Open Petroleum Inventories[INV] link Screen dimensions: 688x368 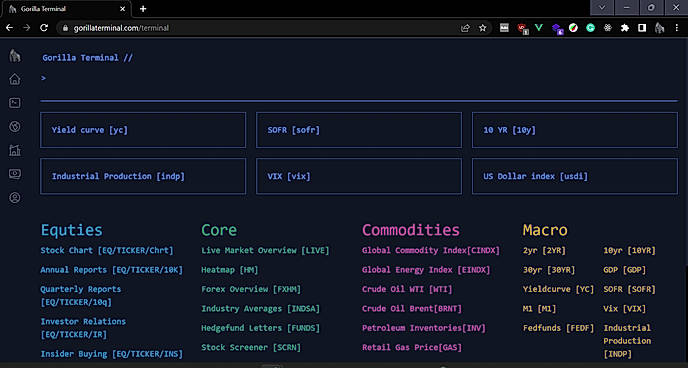[x=424, y=328]
